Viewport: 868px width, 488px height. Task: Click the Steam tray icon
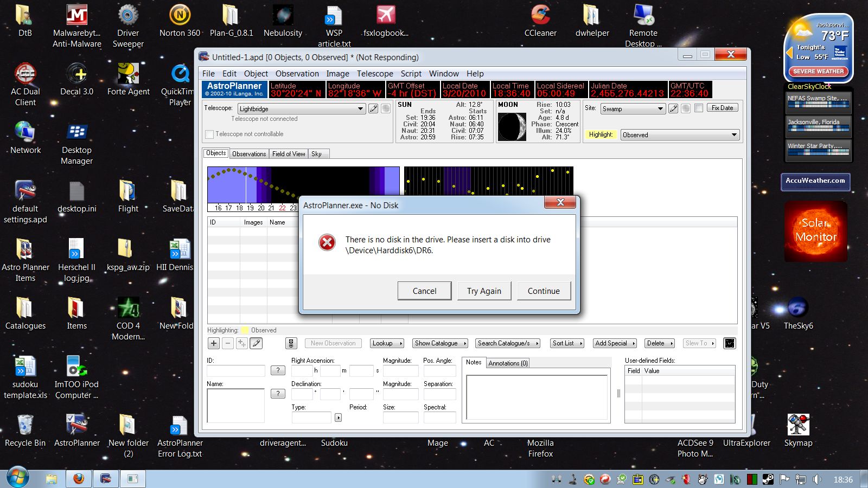pyautogui.click(x=768, y=479)
